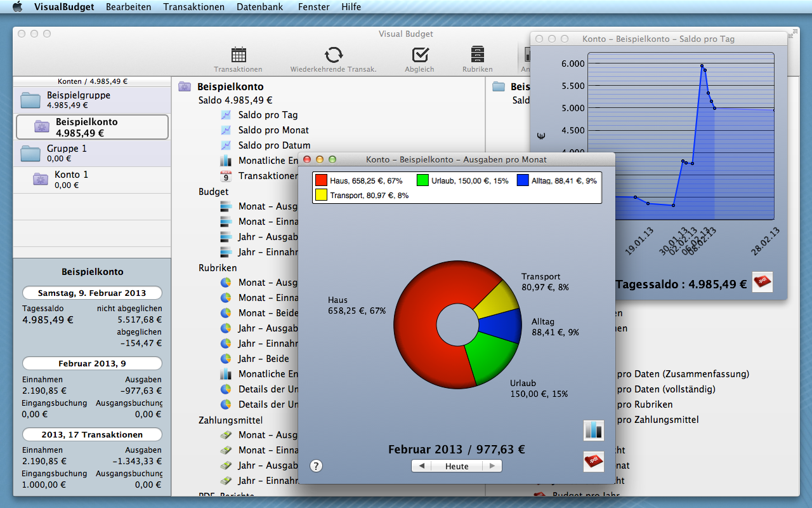Screen dimensions: 812x508
Task: Click the blue Alltag pie slice
Action: (x=501, y=325)
